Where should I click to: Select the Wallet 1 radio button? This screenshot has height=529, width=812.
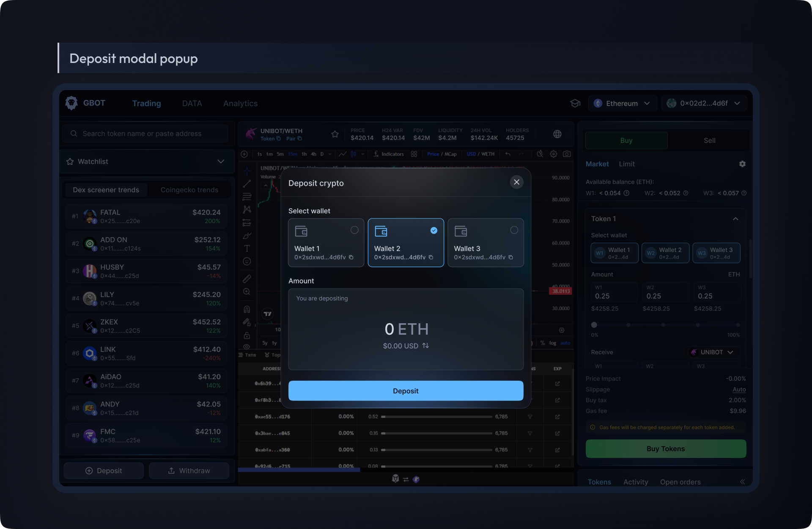[354, 230]
